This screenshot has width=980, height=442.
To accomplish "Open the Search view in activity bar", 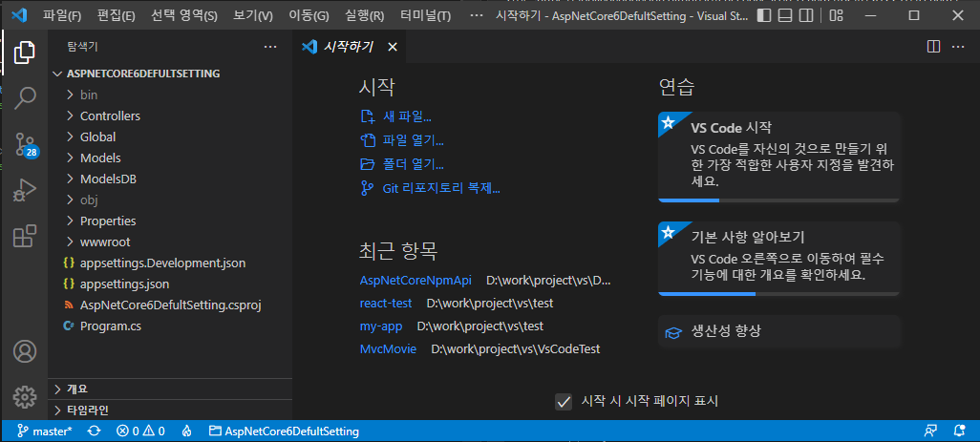I will pyautogui.click(x=25, y=97).
